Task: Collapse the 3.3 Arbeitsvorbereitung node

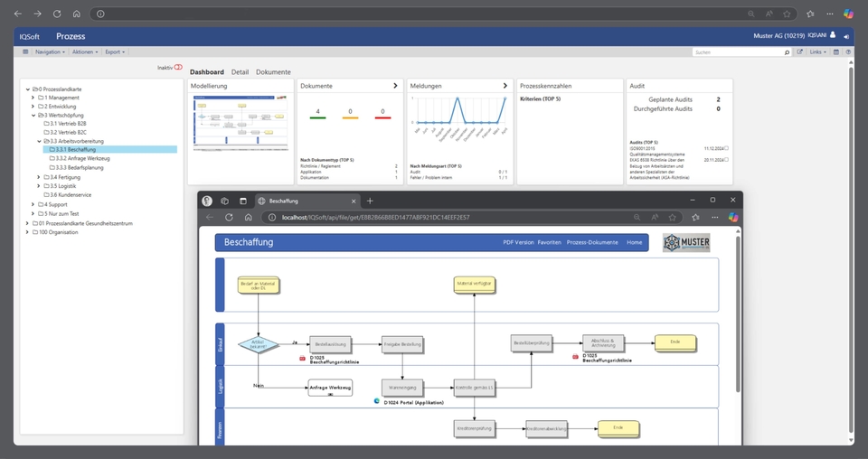Action: [x=39, y=141]
